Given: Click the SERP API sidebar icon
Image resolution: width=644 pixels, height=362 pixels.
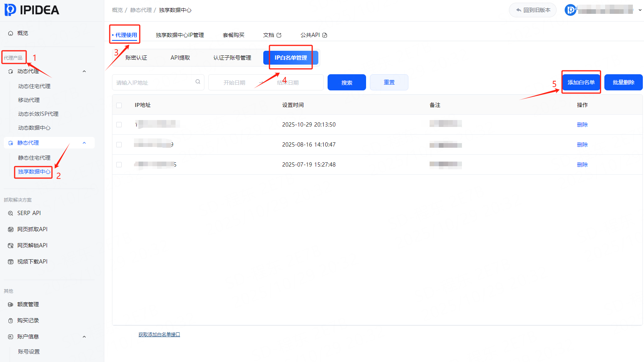Looking at the screenshot, I should click(11, 213).
